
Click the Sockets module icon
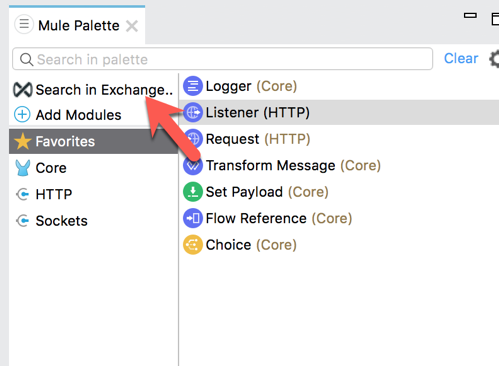(23, 221)
